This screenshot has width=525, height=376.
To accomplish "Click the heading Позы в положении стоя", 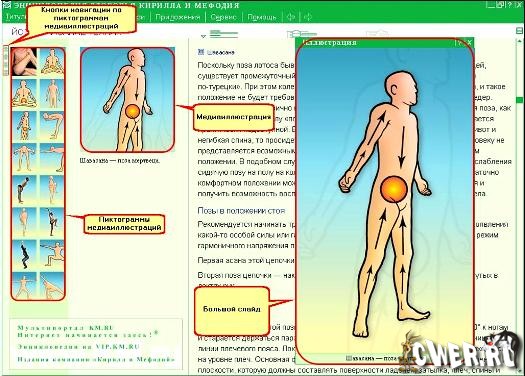I will (241, 211).
